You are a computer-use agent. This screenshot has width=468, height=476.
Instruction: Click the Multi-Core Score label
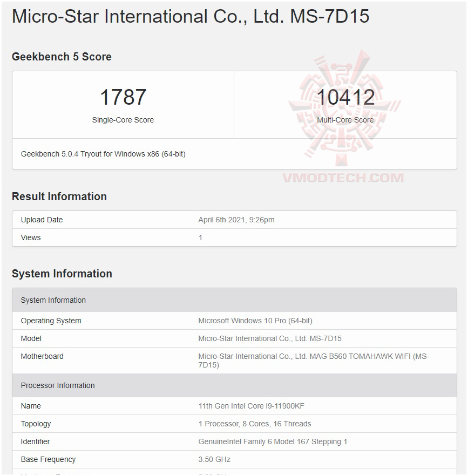[x=345, y=120]
